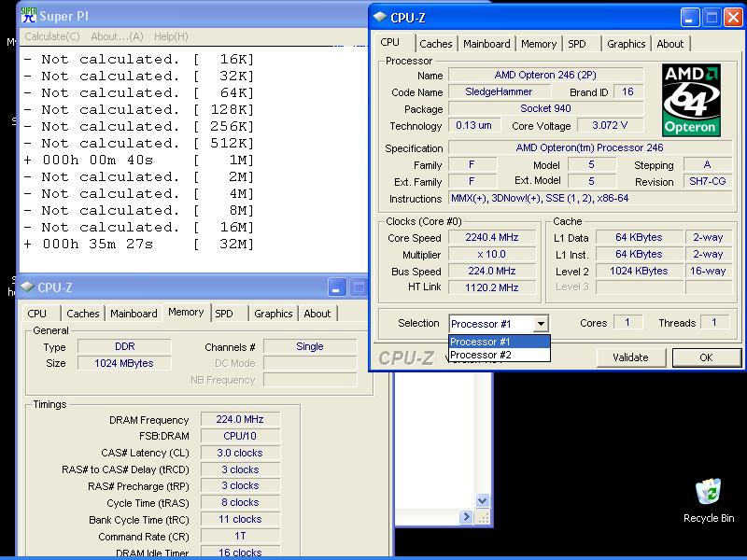The width and height of the screenshot is (747, 560).
Task: Click the CAS# Latency 3.0 clocks value
Action: point(240,453)
